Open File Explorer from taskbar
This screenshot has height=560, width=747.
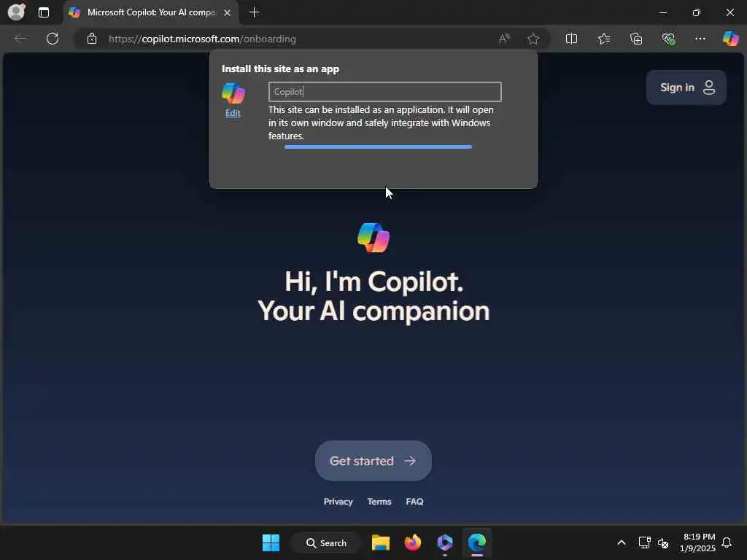381,542
